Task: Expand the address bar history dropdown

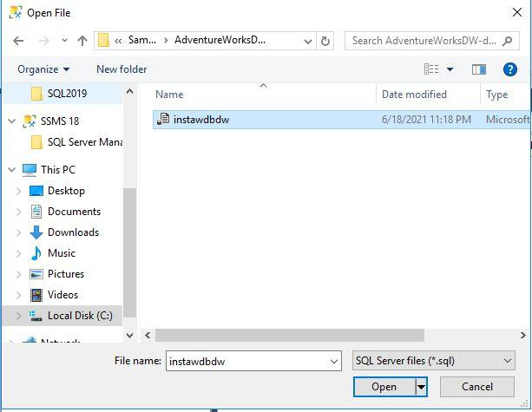Action: [308, 42]
